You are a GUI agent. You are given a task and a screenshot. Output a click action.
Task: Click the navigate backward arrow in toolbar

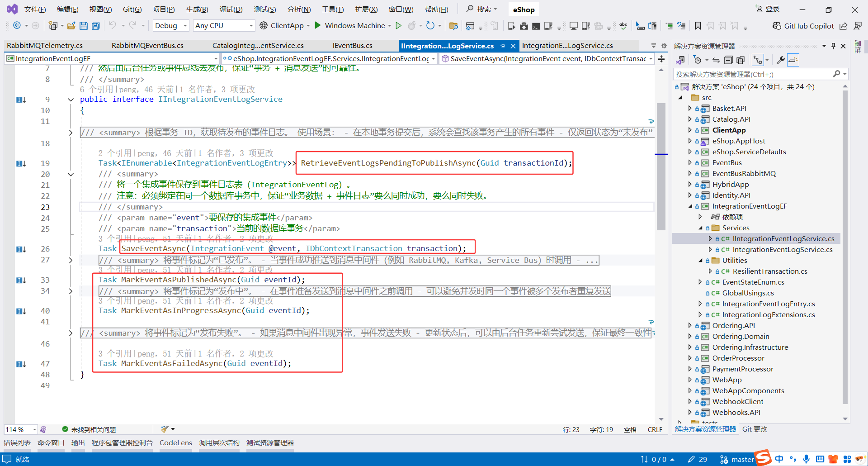pyautogui.click(x=17, y=25)
